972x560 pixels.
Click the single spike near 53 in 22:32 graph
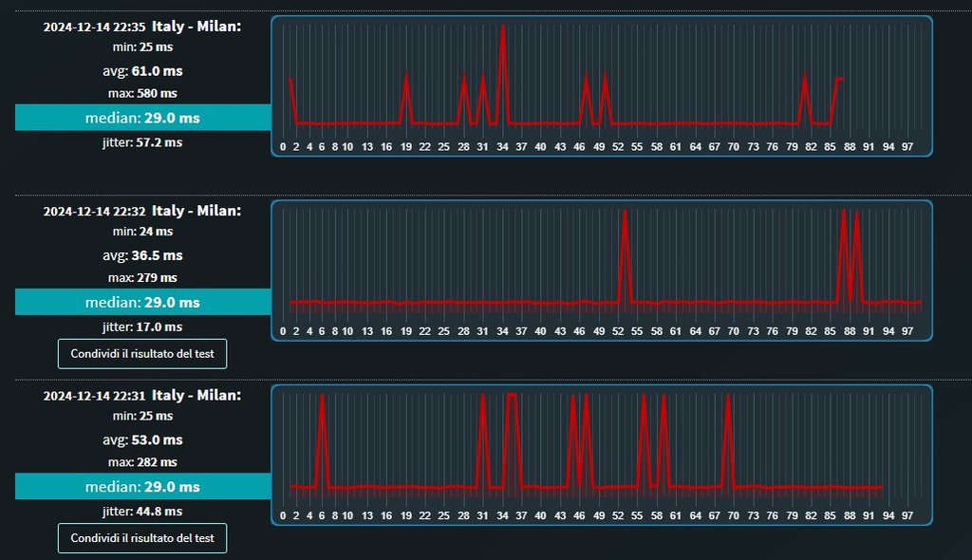[x=625, y=257]
